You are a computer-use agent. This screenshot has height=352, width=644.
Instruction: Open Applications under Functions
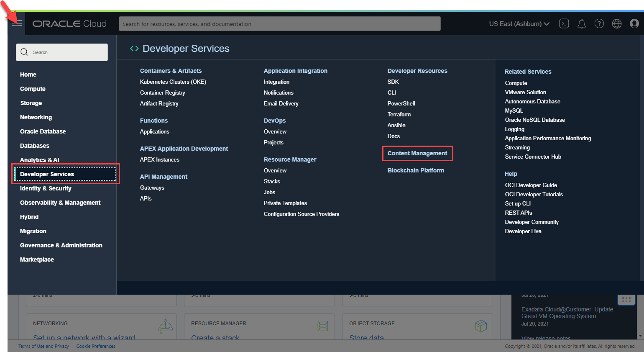point(155,132)
